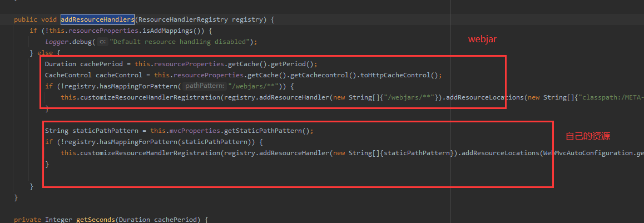Click the "classpath:/META-" string

coord(611,97)
